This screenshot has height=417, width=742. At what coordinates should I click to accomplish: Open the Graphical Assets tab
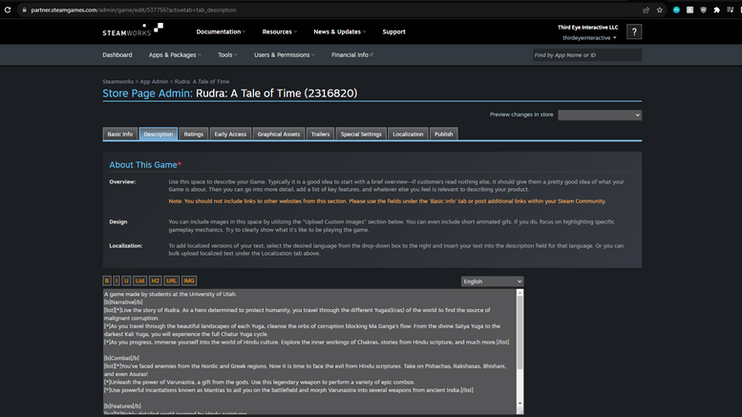[x=279, y=134]
